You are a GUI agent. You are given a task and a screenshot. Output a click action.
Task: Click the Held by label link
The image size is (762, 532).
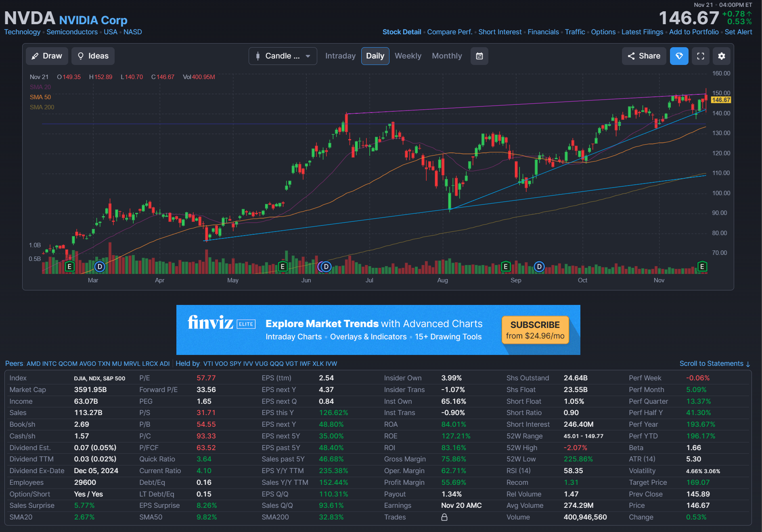(188, 364)
